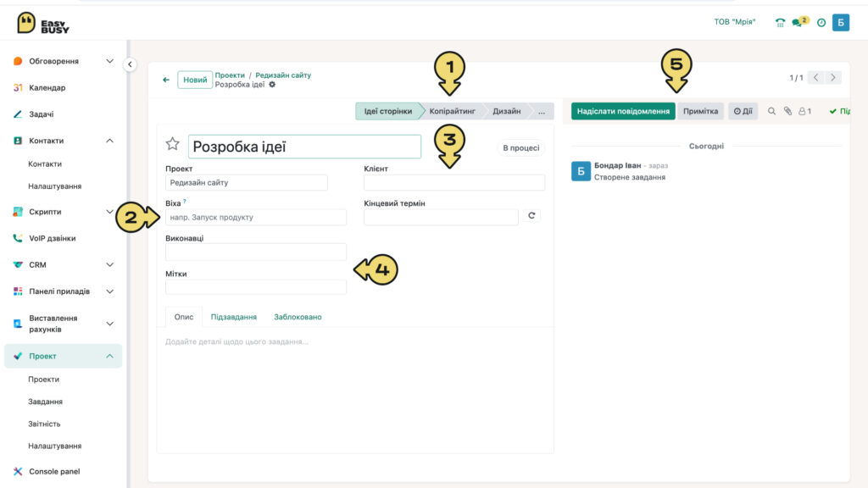This screenshot has height=488, width=868.
Task: Click the Віха help question mark
Action: 184,202
